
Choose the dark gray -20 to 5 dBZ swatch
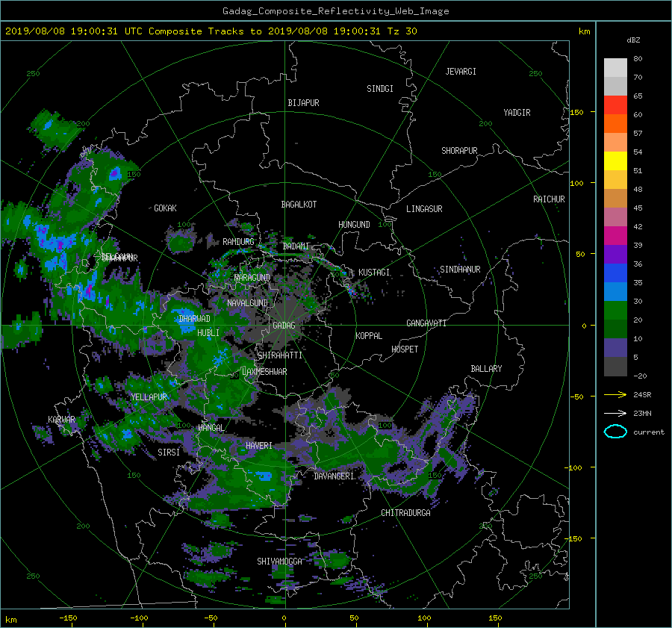coord(615,367)
